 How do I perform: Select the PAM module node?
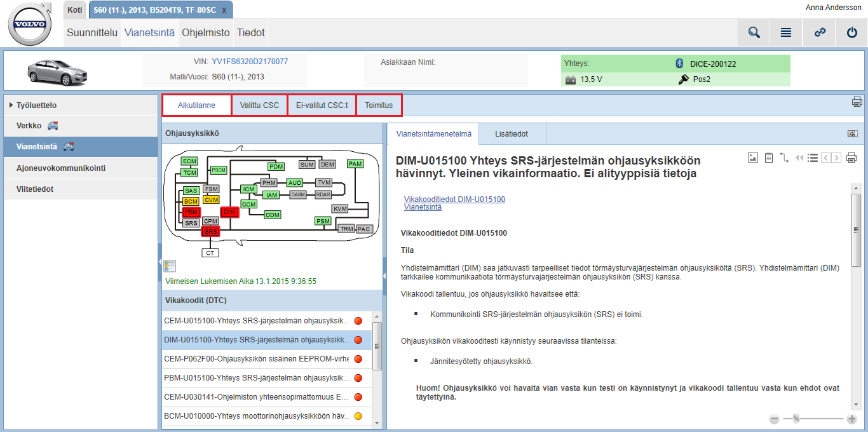coord(355,164)
